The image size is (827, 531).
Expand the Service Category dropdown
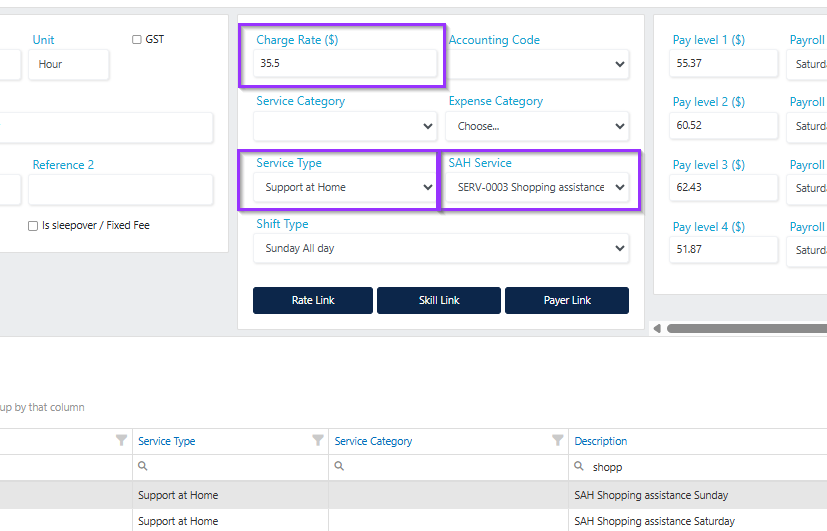[x=345, y=127]
